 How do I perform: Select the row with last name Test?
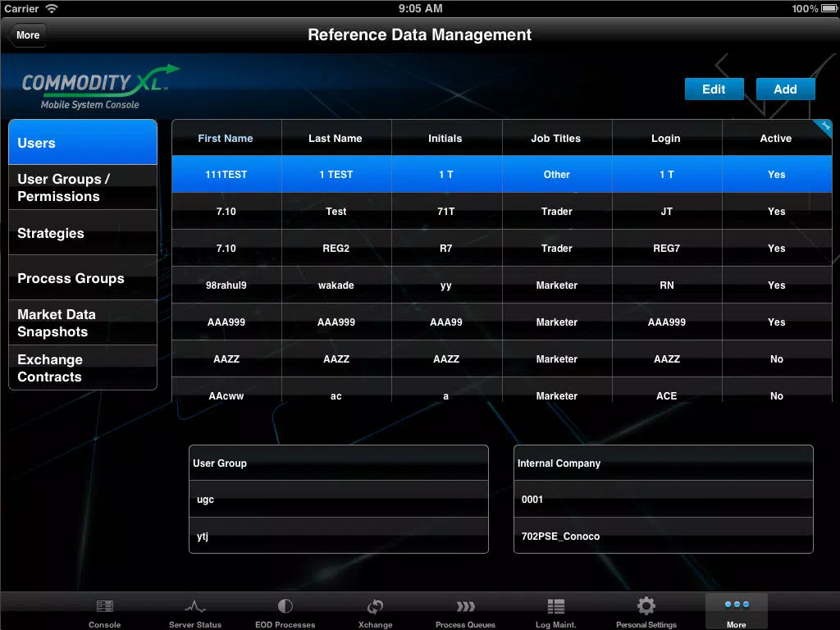point(502,211)
